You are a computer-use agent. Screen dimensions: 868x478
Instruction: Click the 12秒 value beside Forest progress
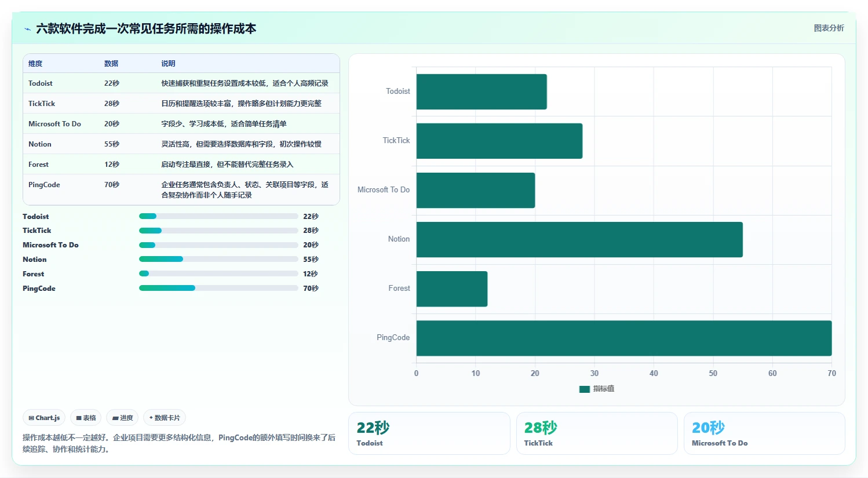coord(310,274)
